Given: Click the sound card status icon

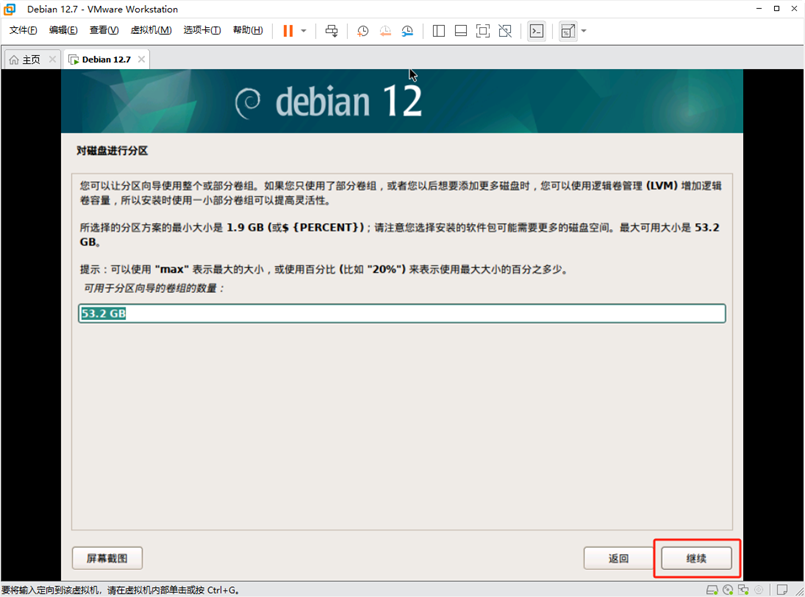Looking at the screenshot, I should 759,590.
